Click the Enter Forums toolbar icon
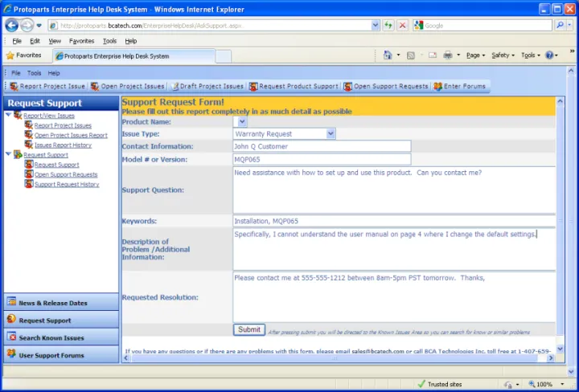The height and width of the screenshot is (392, 579). (x=437, y=86)
